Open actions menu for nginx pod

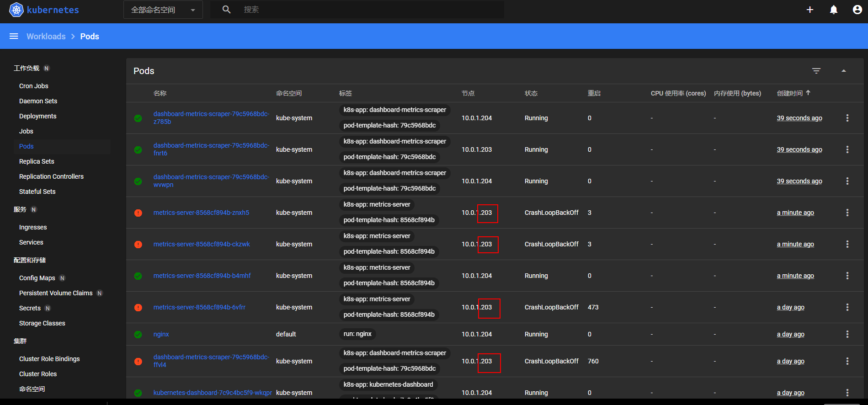pyautogui.click(x=847, y=334)
